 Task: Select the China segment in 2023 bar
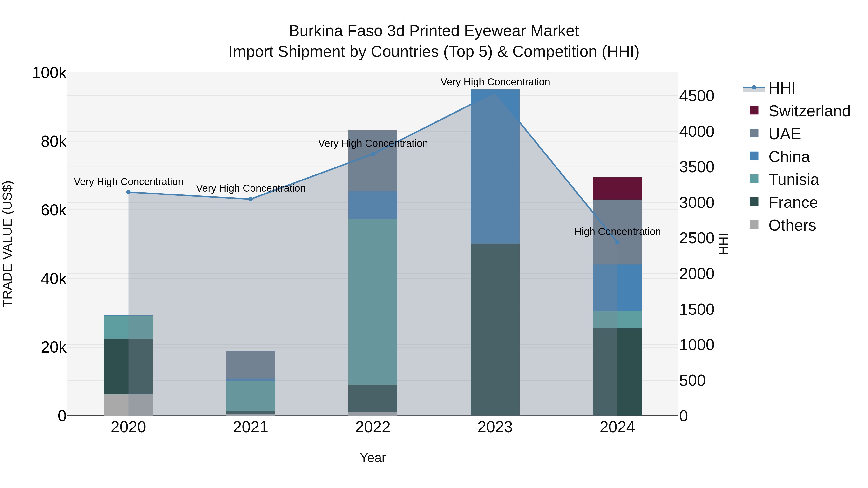pos(495,167)
